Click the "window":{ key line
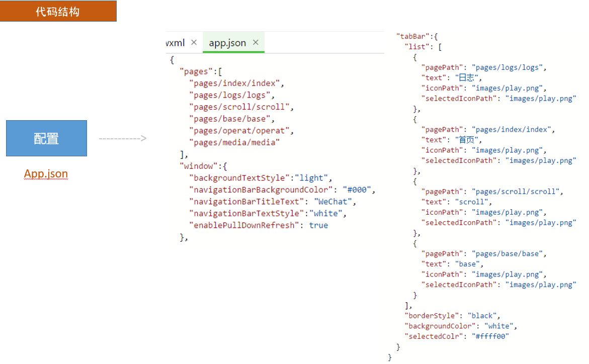 (x=203, y=166)
